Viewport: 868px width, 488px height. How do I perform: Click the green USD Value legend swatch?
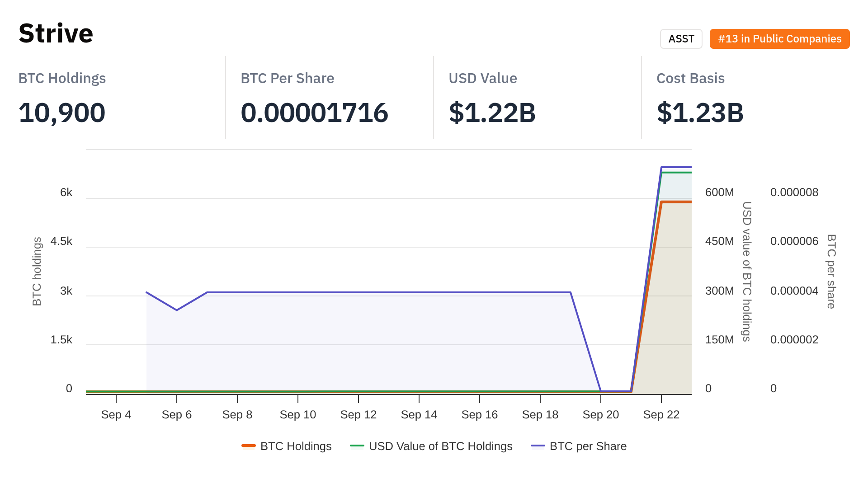(357, 446)
